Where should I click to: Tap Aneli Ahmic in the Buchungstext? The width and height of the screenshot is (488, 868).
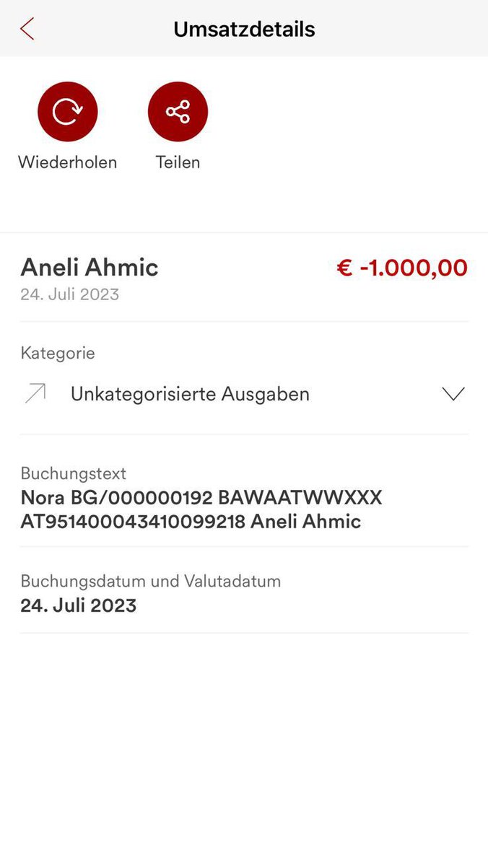click(305, 522)
